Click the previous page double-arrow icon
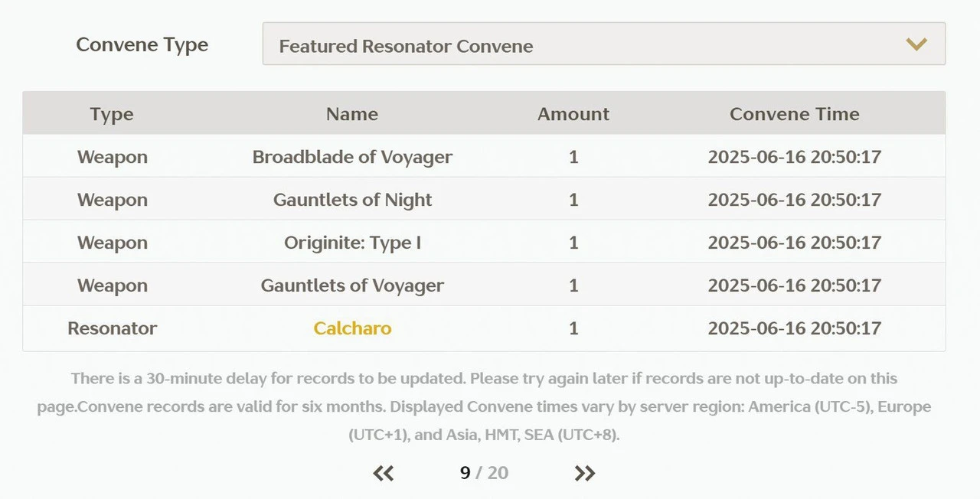The height and width of the screenshot is (499, 980). (384, 473)
